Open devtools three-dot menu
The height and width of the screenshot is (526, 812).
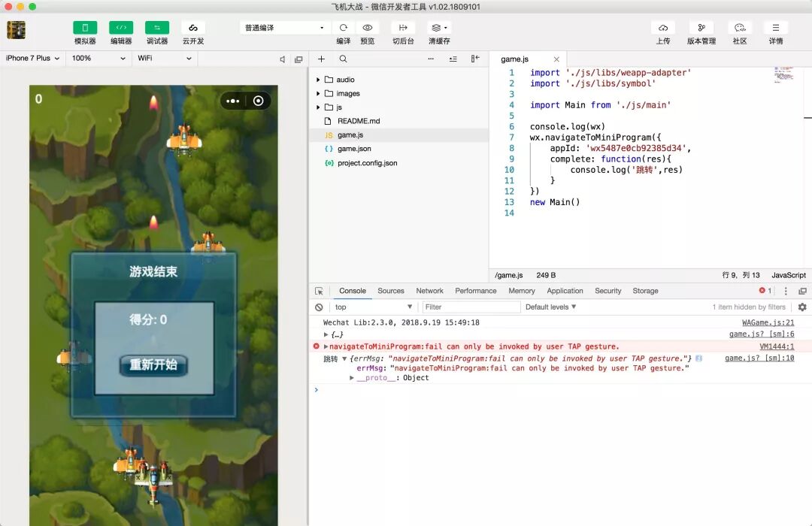coord(786,291)
